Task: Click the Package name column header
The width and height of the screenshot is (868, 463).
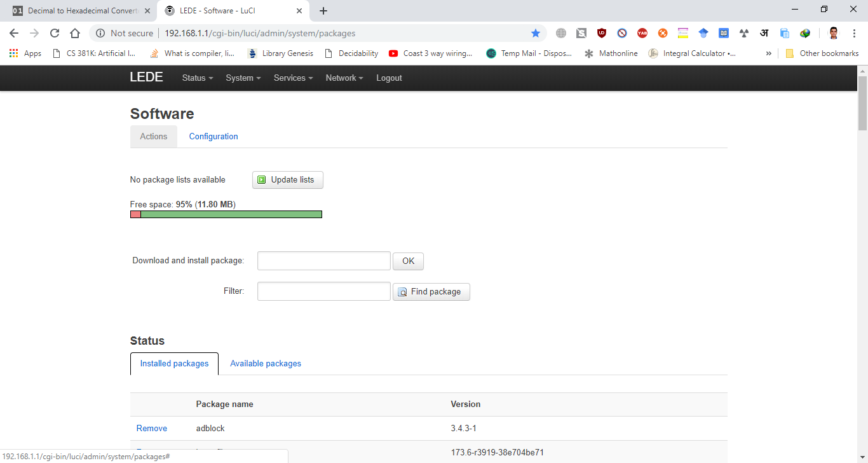Action: pyautogui.click(x=224, y=404)
